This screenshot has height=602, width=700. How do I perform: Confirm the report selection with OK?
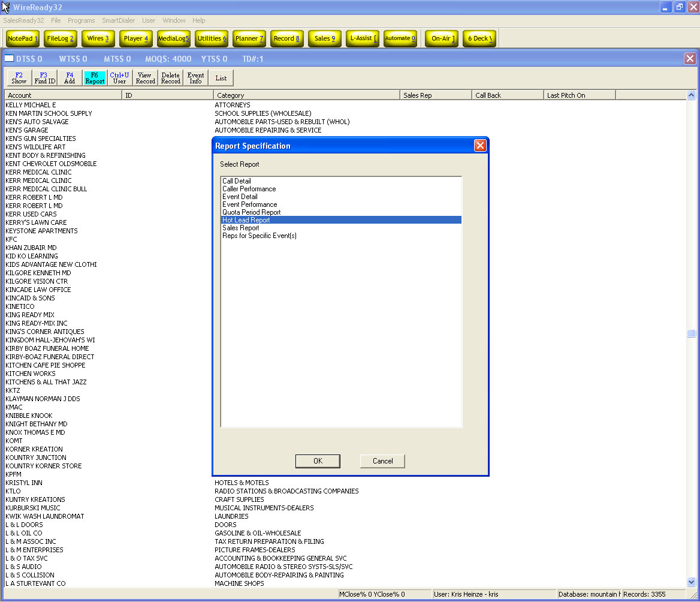(x=318, y=461)
